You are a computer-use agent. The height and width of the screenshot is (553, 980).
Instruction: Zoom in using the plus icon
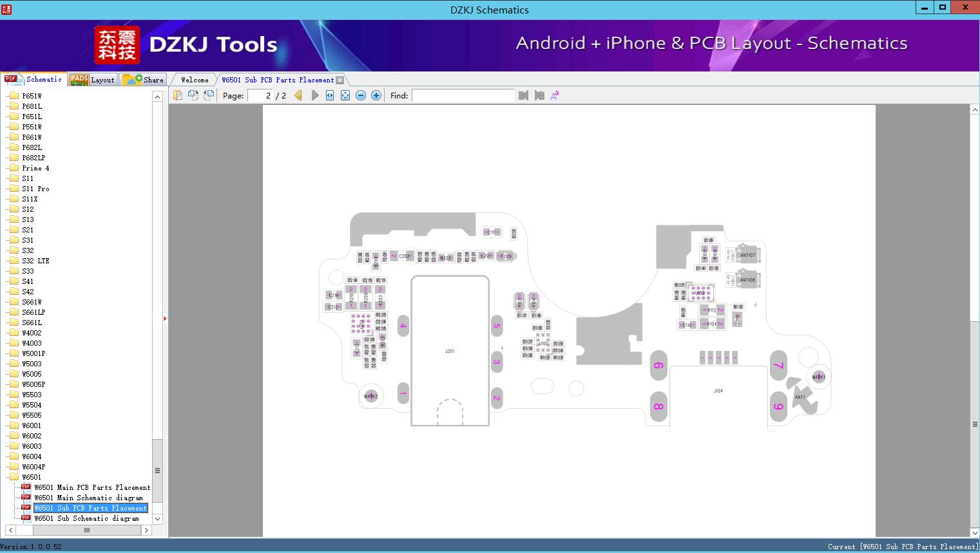click(x=376, y=95)
